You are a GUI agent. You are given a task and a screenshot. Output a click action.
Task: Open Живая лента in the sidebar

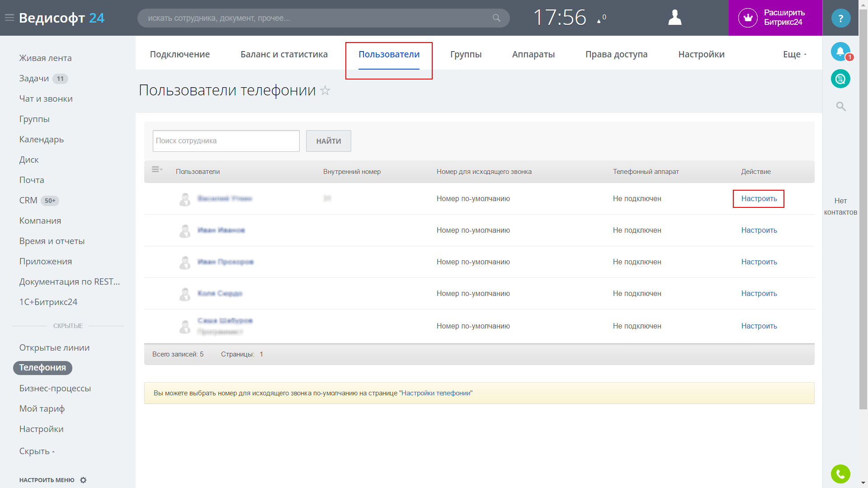pos(45,58)
